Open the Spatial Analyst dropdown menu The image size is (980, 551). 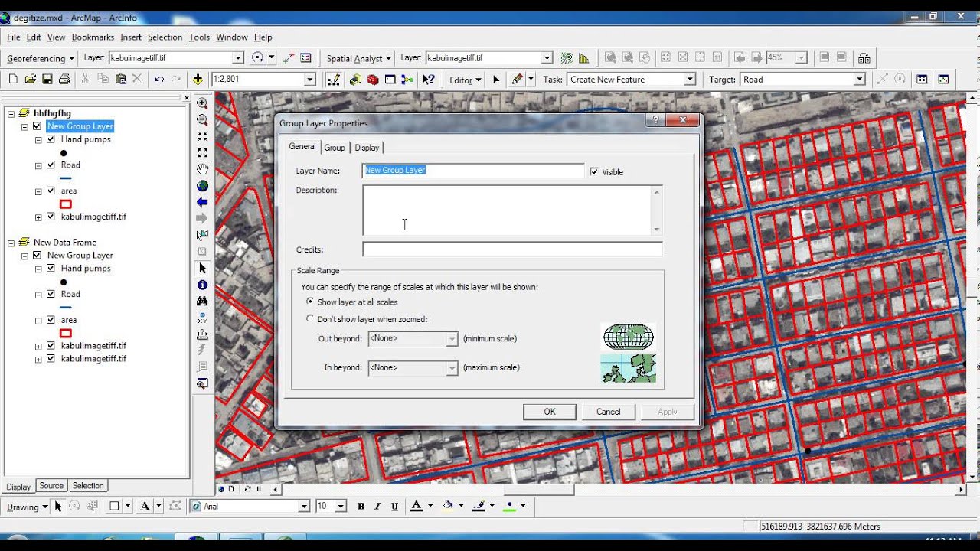point(359,58)
